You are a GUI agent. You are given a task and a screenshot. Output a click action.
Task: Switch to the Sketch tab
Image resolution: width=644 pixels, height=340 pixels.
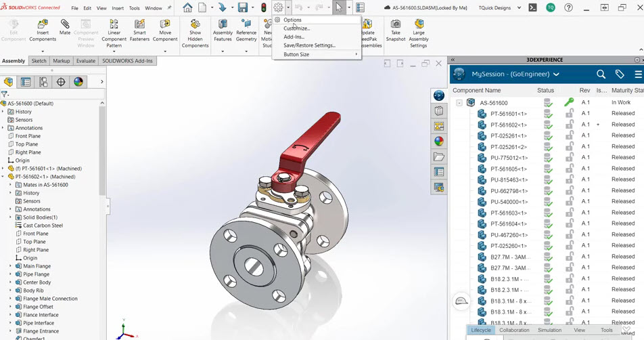tap(39, 61)
